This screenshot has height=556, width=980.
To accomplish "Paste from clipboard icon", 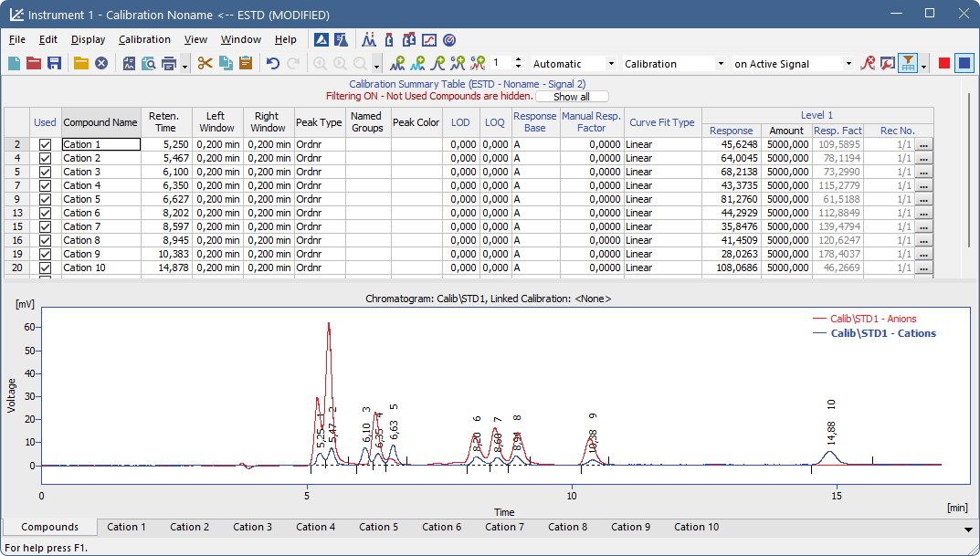I will [246, 63].
